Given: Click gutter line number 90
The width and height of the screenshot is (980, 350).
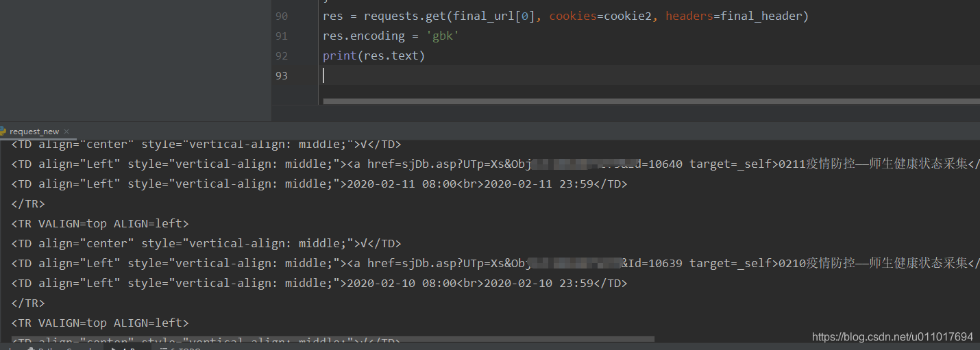Looking at the screenshot, I should pos(282,16).
